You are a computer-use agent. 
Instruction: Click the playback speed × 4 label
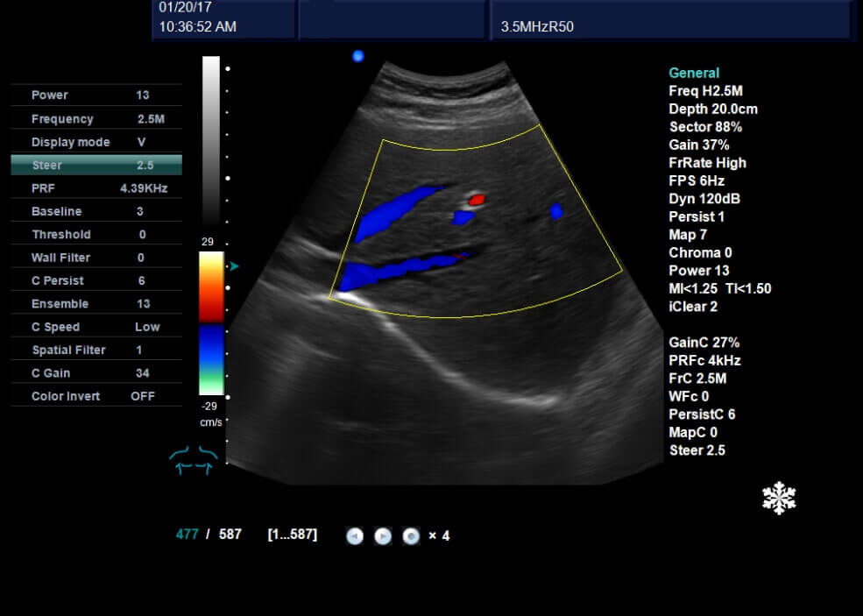439,535
